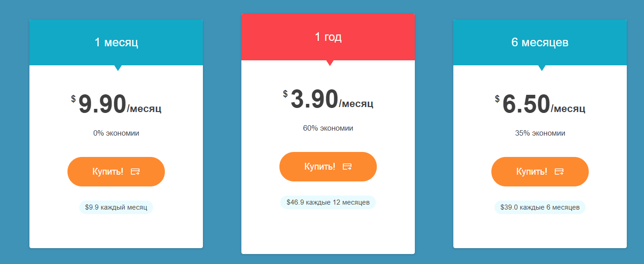Screen dimensions: 644x264
Task: Select the 1 месяц plan header
Action: click(116, 43)
